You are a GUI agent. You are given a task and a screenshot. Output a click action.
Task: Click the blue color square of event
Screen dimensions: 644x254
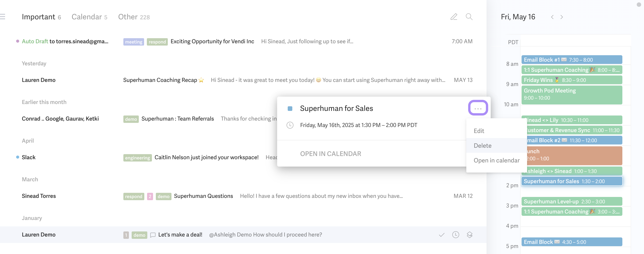pyautogui.click(x=290, y=109)
